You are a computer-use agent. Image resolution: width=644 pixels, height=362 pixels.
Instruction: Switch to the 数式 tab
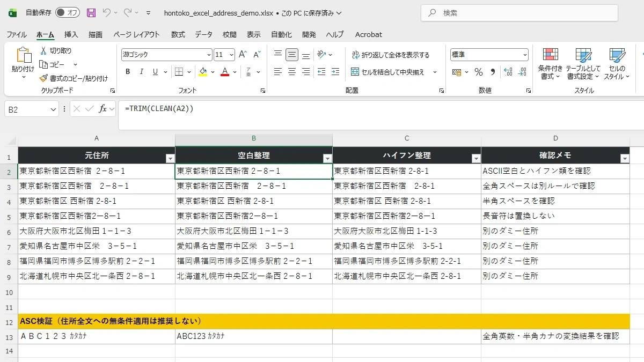pos(178,34)
